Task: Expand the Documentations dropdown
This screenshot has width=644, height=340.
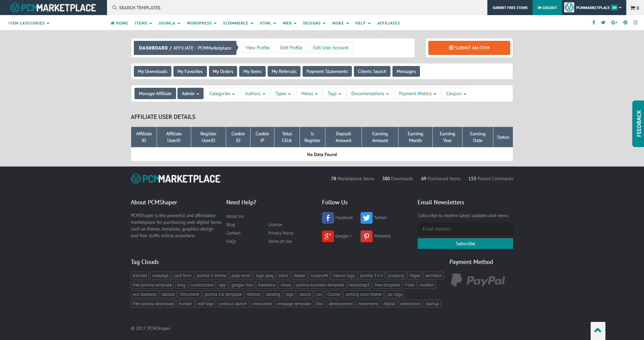Action: pos(370,93)
